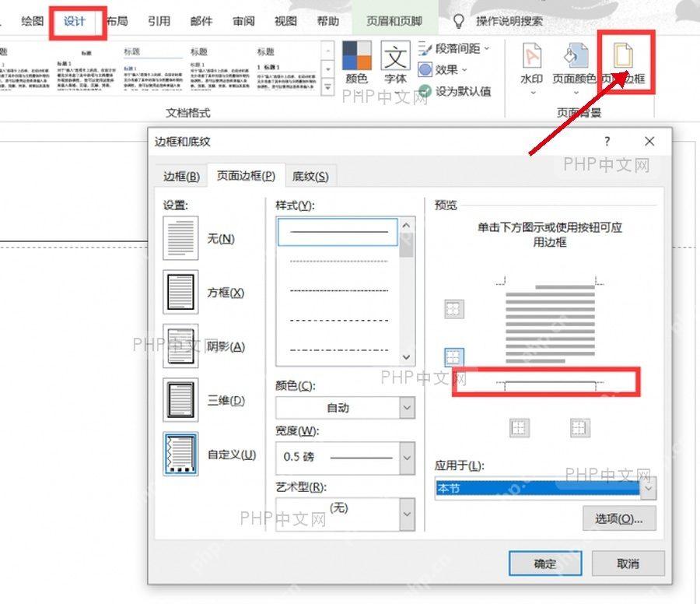Click the Options (选项) button
Screen dimensions: 700x604
point(619,518)
